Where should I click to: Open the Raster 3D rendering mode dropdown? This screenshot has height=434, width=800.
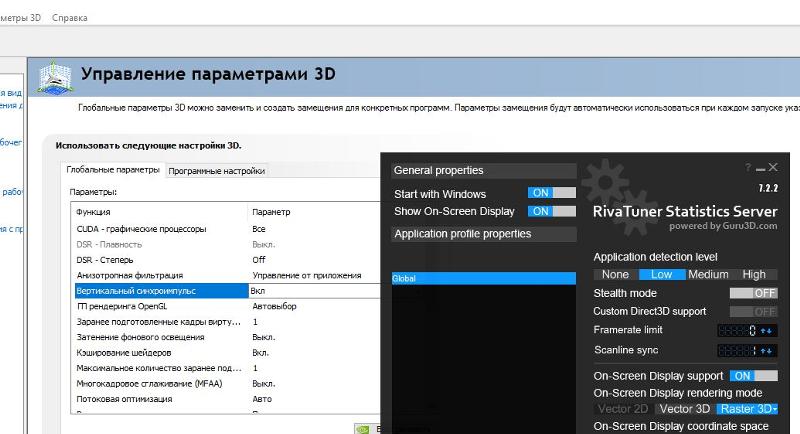747,409
